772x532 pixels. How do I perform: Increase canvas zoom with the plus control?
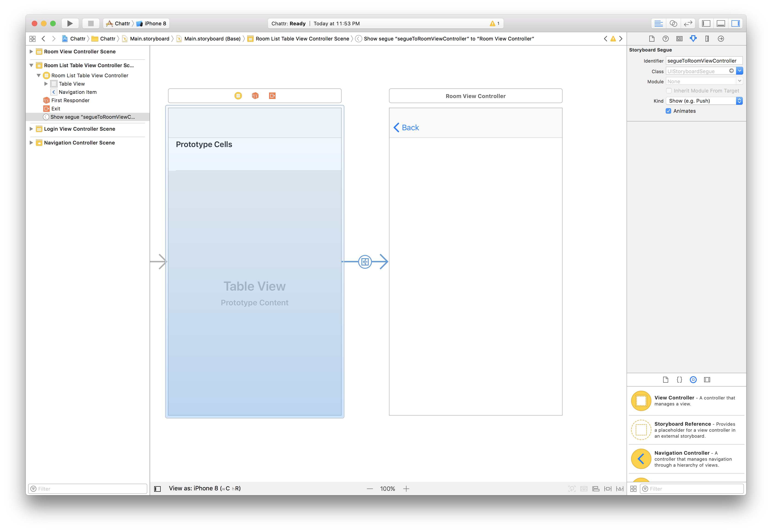click(406, 488)
